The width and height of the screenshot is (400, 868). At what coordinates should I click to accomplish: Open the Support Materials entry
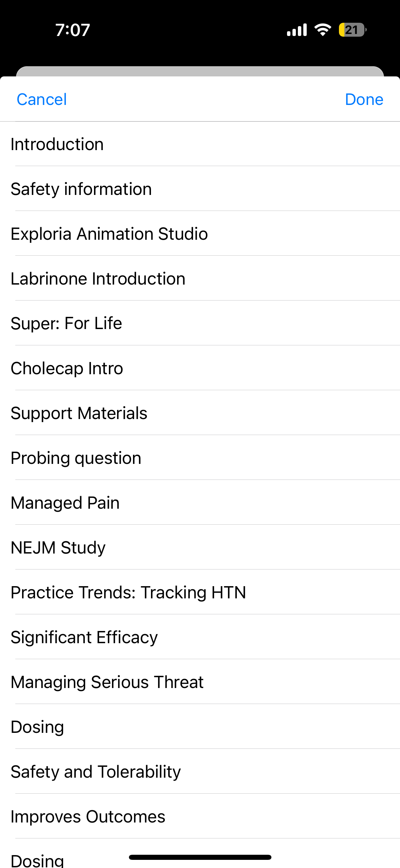click(79, 413)
